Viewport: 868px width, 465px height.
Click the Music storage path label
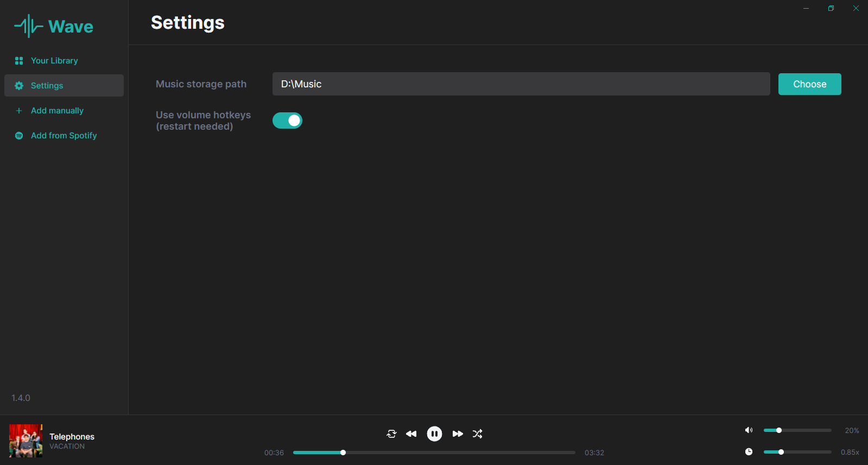pyautogui.click(x=201, y=84)
